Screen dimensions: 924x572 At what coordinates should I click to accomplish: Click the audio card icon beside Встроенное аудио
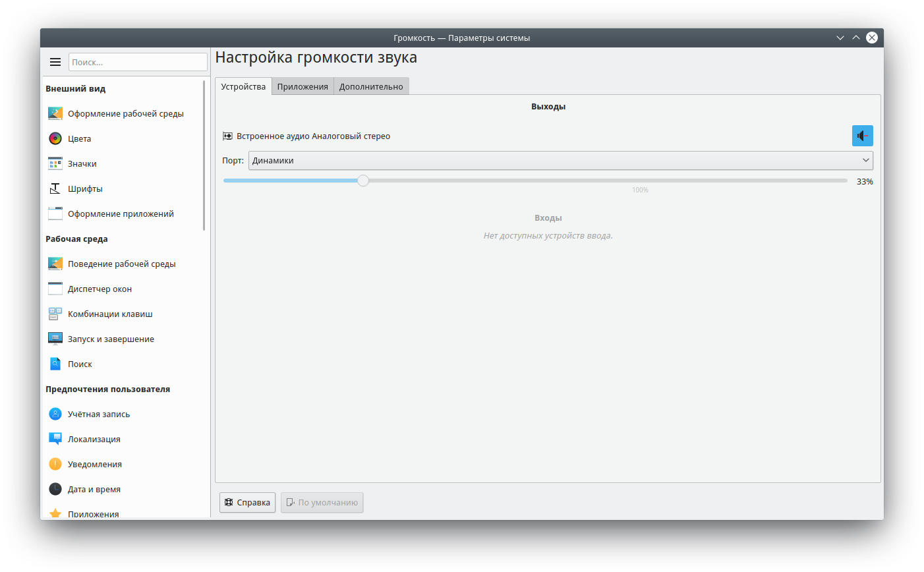click(x=227, y=136)
